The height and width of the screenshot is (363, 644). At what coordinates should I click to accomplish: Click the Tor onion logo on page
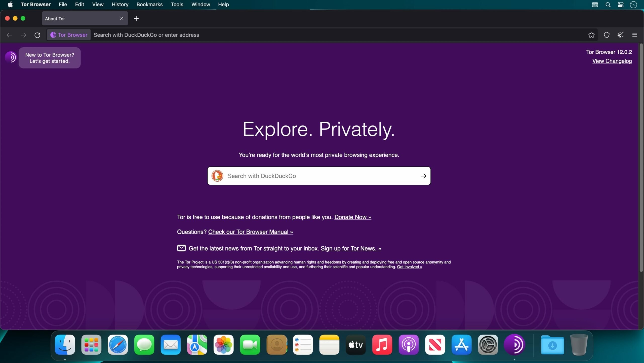coord(11,57)
